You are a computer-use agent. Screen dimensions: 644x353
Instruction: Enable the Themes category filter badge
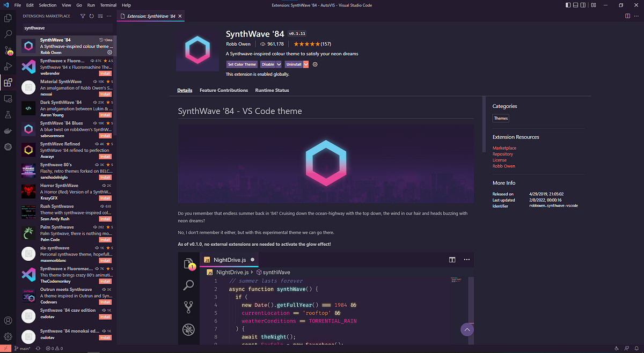click(501, 118)
